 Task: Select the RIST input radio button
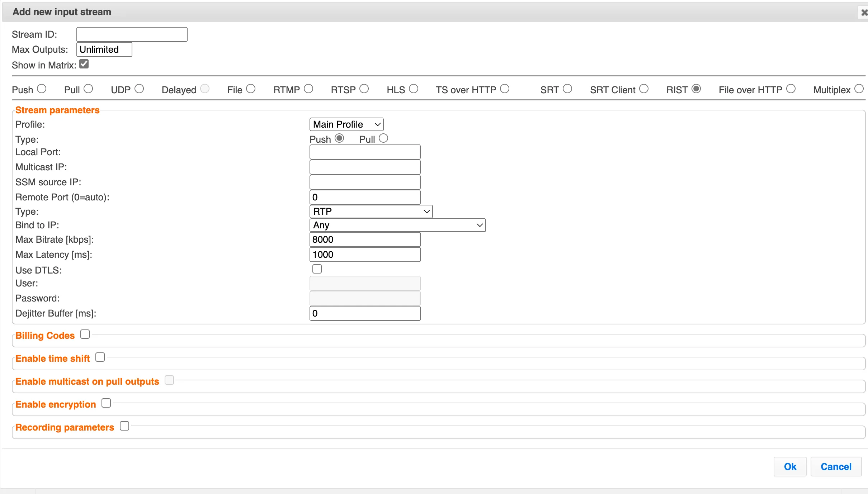coord(696,89)
